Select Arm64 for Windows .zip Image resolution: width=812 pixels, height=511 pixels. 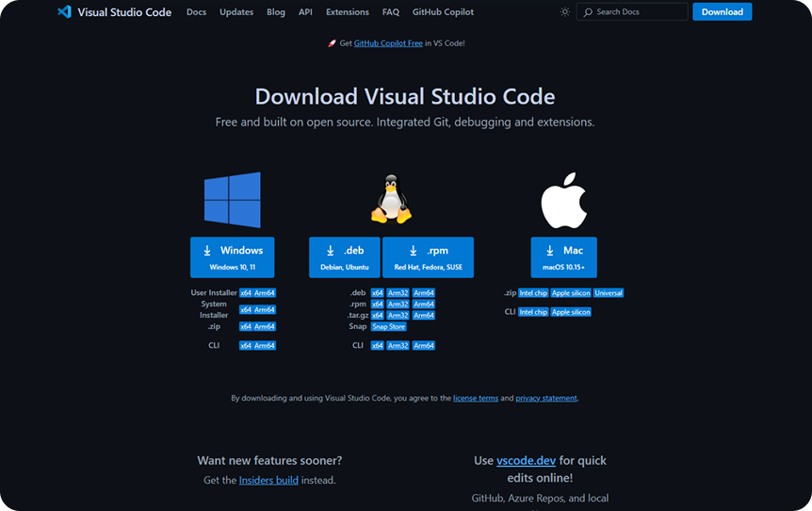pos(265,326)
